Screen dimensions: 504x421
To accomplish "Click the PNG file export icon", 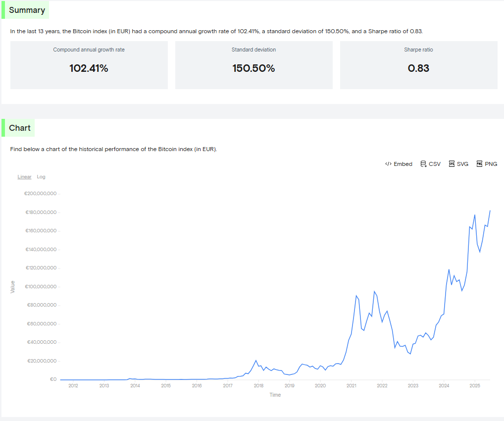I will tap(479, 164).
